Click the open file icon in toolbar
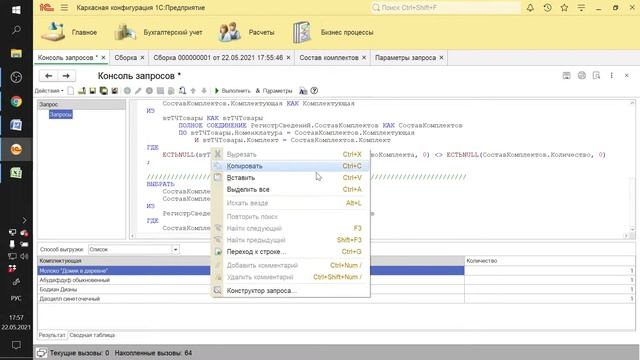 click(x=82, y=91)
